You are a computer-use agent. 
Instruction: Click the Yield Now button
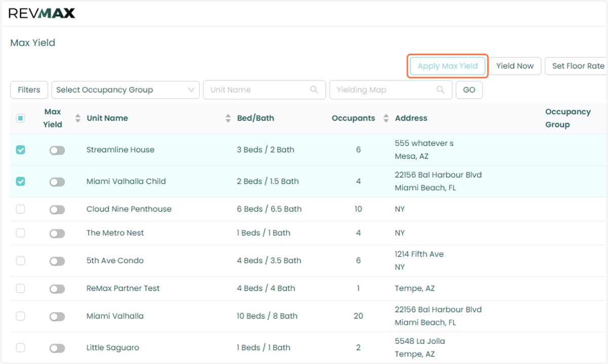[515, 66]
